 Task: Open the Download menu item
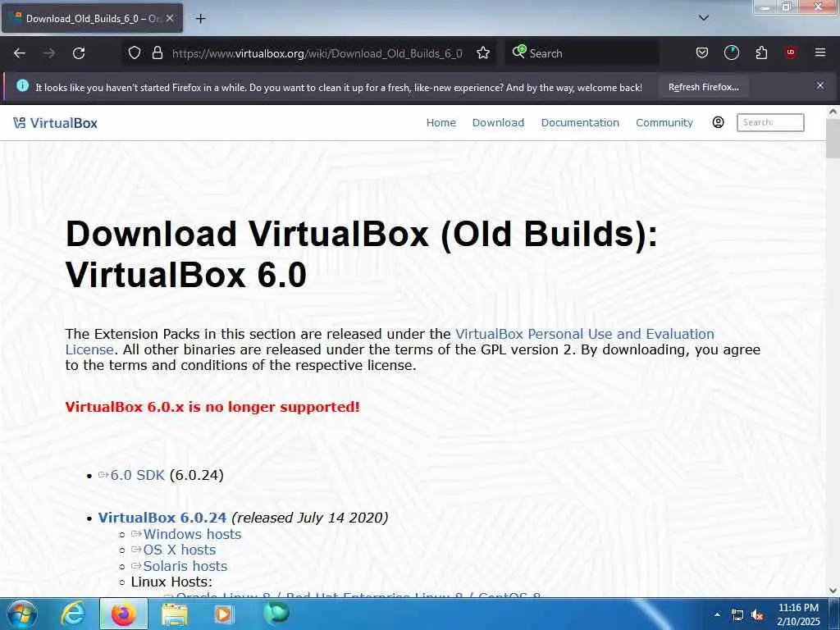tap(498, 123)
